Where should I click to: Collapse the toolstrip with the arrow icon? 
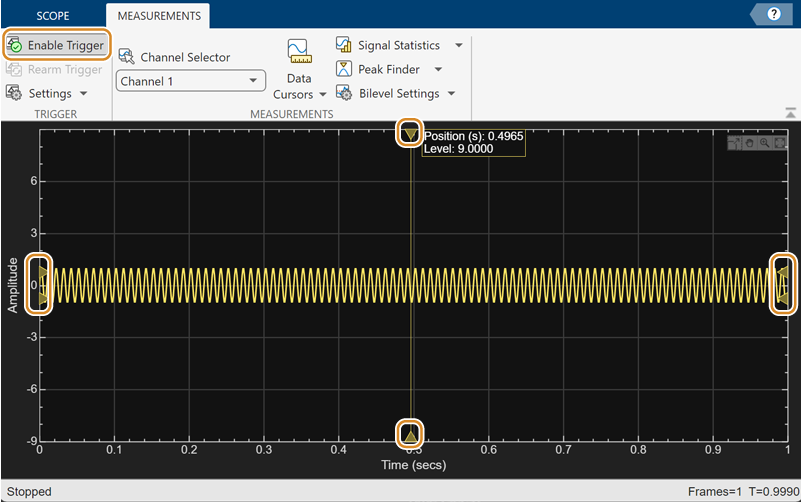(790, 111)
